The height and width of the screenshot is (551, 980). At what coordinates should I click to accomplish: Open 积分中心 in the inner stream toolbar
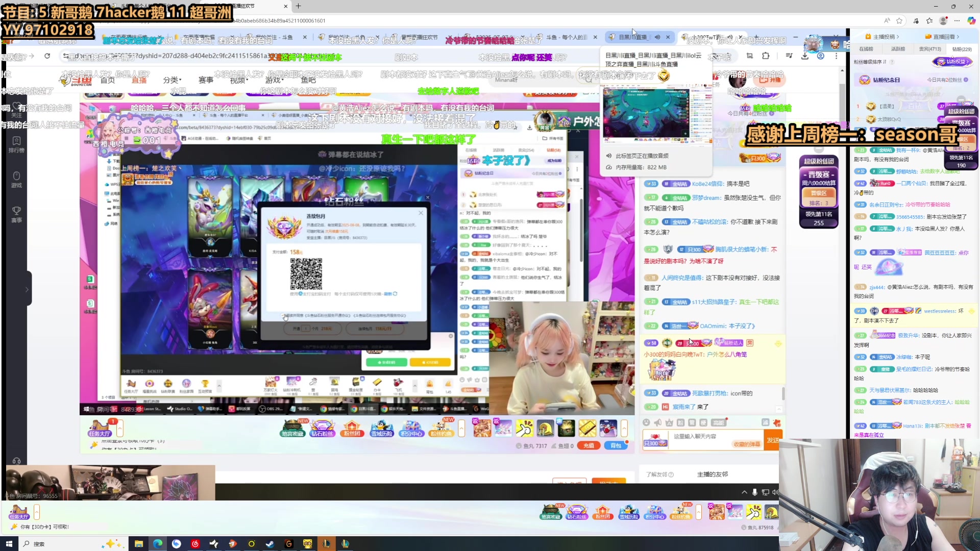pyautogui.click(x=411, y=428)
